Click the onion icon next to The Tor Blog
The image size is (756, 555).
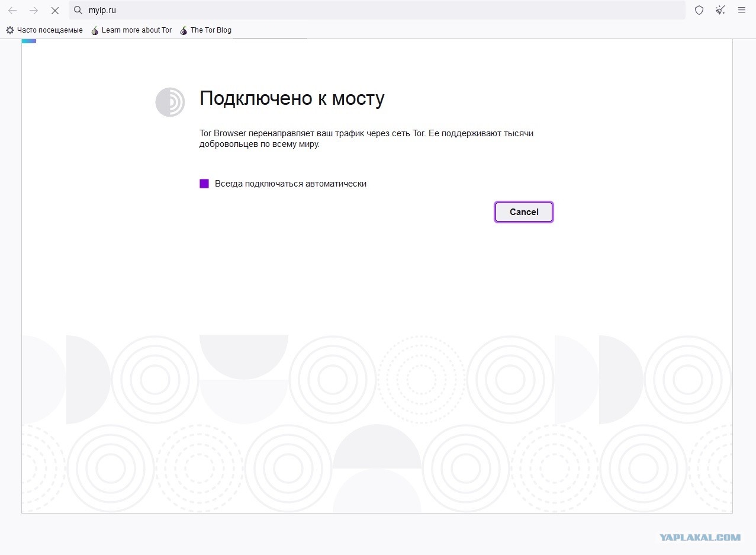click(x=183, y=30)
